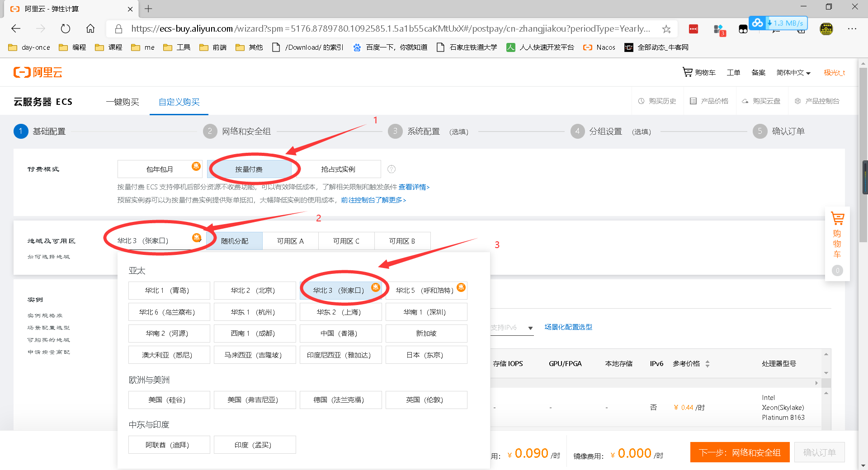
Task: Select region 德国 (法兰克福)
Action: 341,400
